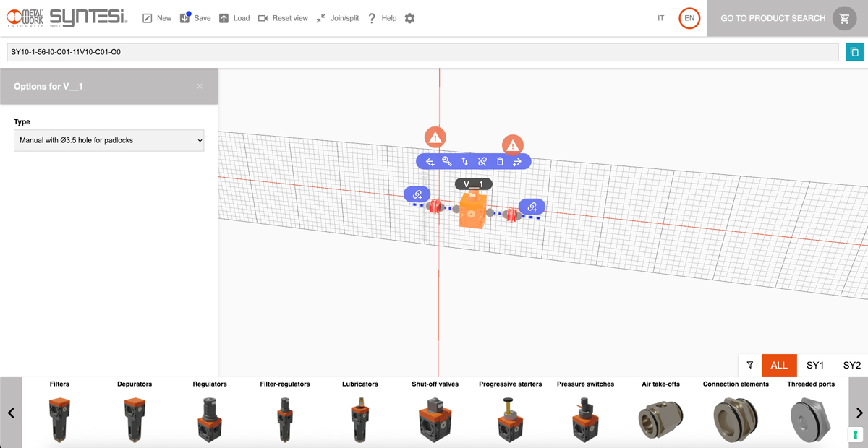The height and width of the screenshot is (448, 868).
Task: Open the Type dropdown for V__1
Action: coord(109,140)
